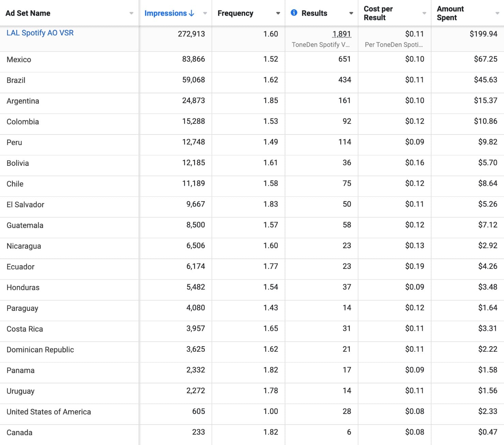This screenshot has height=445, width=504.
Task: Sort by the Impressions column header
Action: pos(166,13)
